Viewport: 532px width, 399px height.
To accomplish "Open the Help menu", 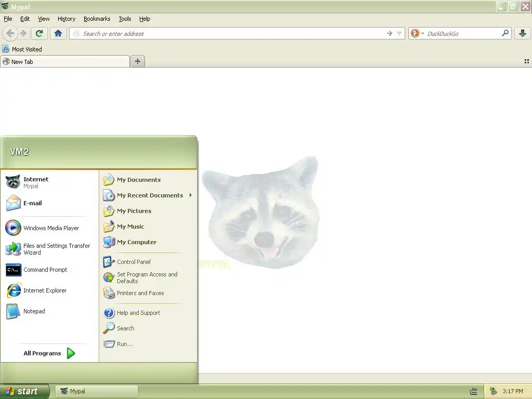I will click(145, 19).
